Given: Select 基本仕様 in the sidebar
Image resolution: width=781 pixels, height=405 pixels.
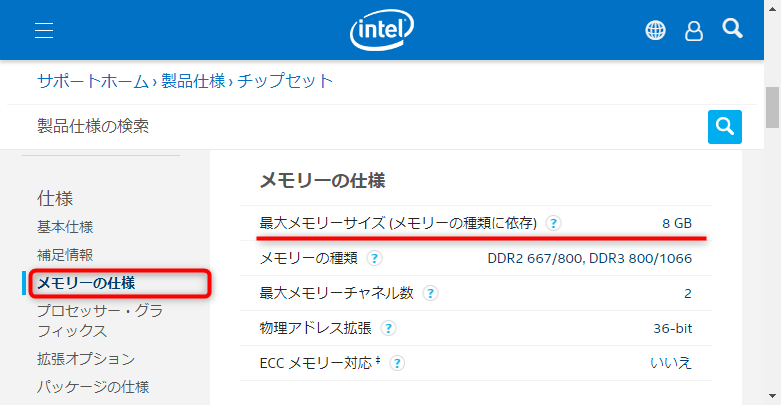Looking at the screenshot, I should point(65,227).
